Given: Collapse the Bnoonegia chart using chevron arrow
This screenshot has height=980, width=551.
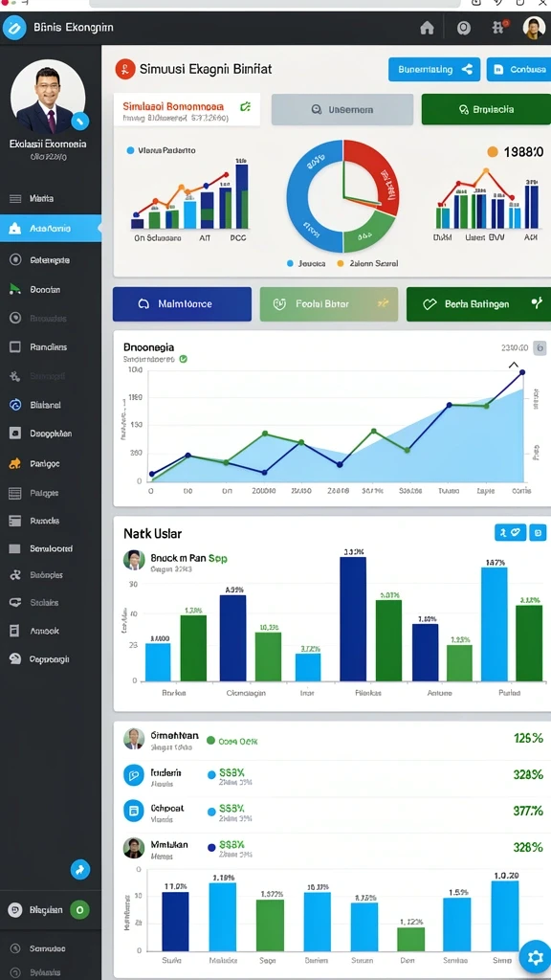Looking at the screenshot, I should (x=514, y=365).
